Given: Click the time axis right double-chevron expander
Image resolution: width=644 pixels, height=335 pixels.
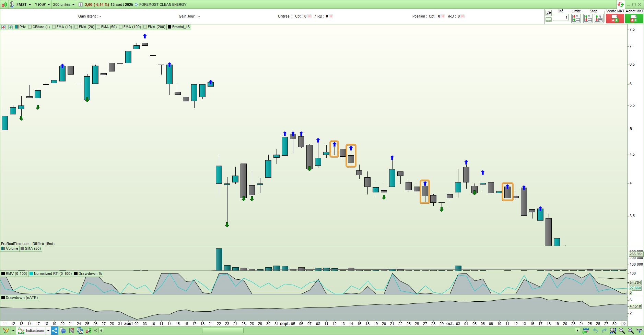Looking at the screenshot, I should (x=624, y=324).
